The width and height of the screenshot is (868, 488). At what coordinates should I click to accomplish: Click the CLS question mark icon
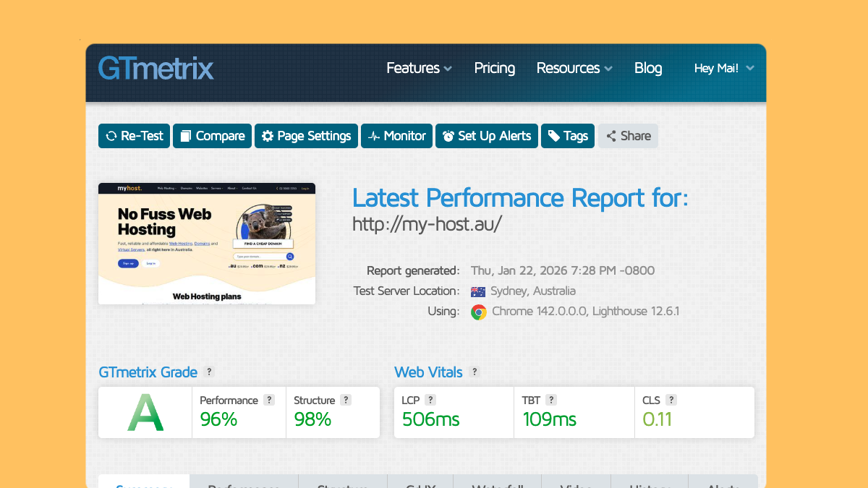tap(671, 400)
